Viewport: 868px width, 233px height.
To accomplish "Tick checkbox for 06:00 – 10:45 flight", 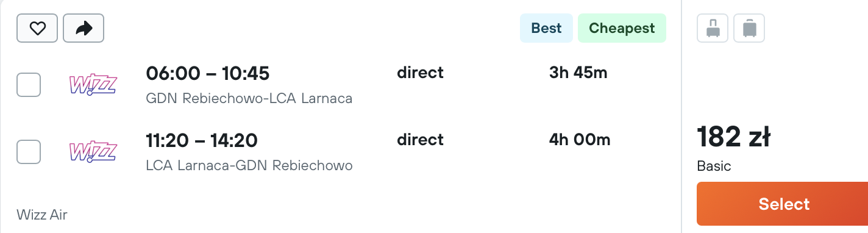I will (x=29, y=85).
